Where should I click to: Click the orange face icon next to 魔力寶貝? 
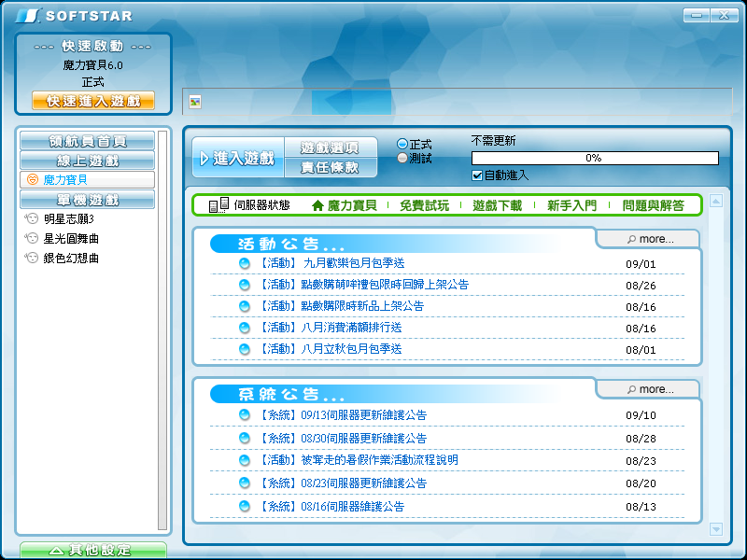tap(33, 179)
